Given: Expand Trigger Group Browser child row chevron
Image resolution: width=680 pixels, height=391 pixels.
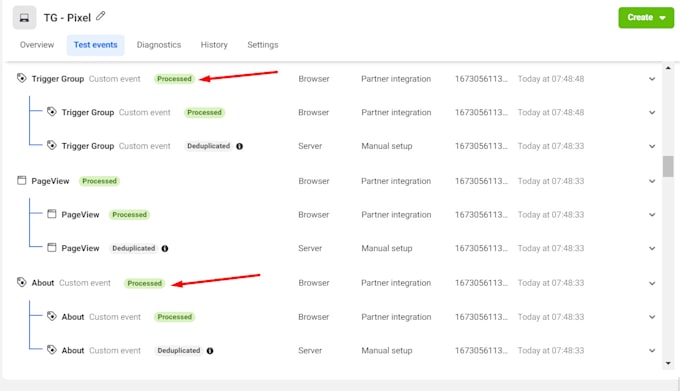Looking at the screenshot, I should click(x=652, y=112).
